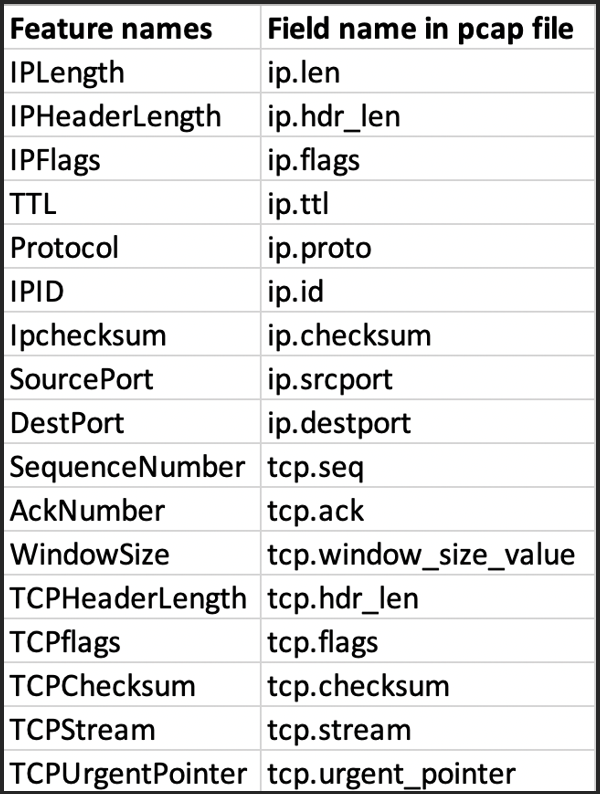
Task: Click the TCPHeaderLength cell
Action: click(132, 597)
